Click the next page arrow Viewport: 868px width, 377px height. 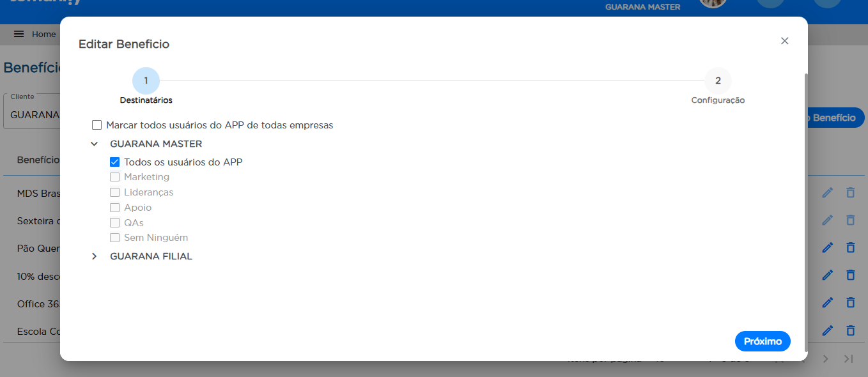point(825,359)
